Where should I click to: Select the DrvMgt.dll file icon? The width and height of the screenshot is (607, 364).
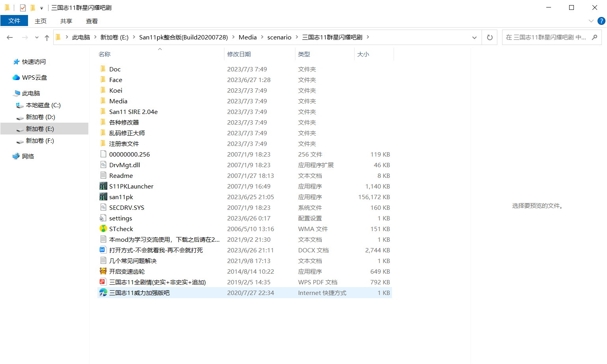click(x=103, y=165)
